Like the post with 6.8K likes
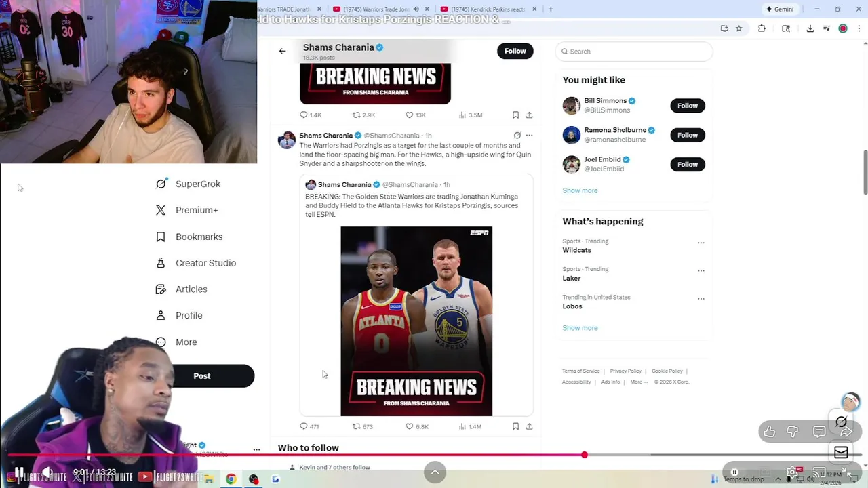868x488 pixels. point(416,426)
